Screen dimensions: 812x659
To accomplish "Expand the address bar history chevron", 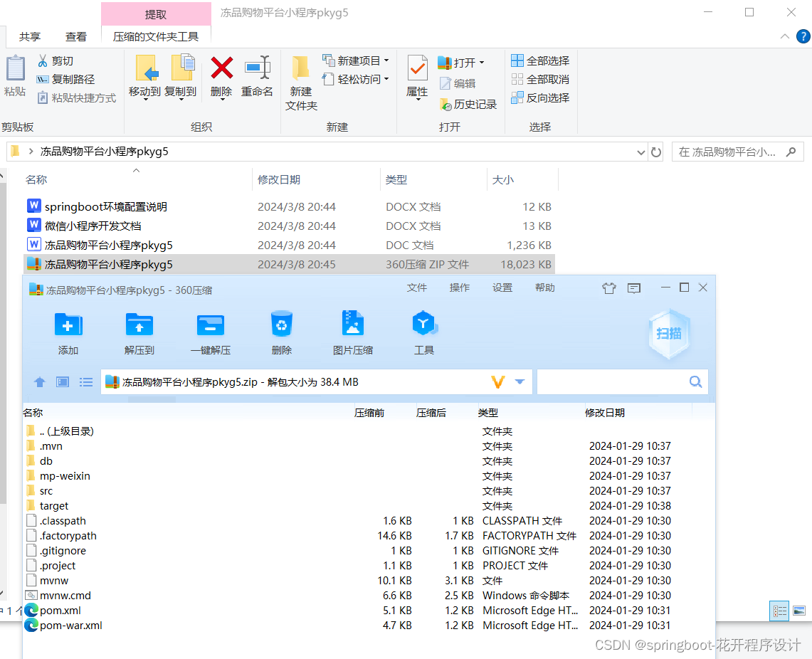I will [640, 152].
